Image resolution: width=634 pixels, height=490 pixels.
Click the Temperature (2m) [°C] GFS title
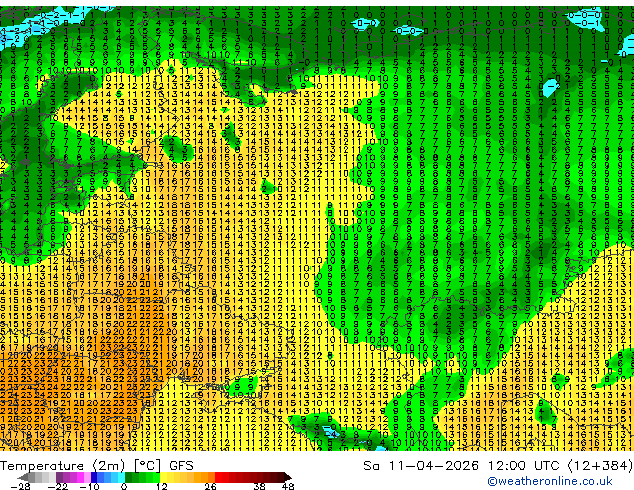tap(97, 465)
